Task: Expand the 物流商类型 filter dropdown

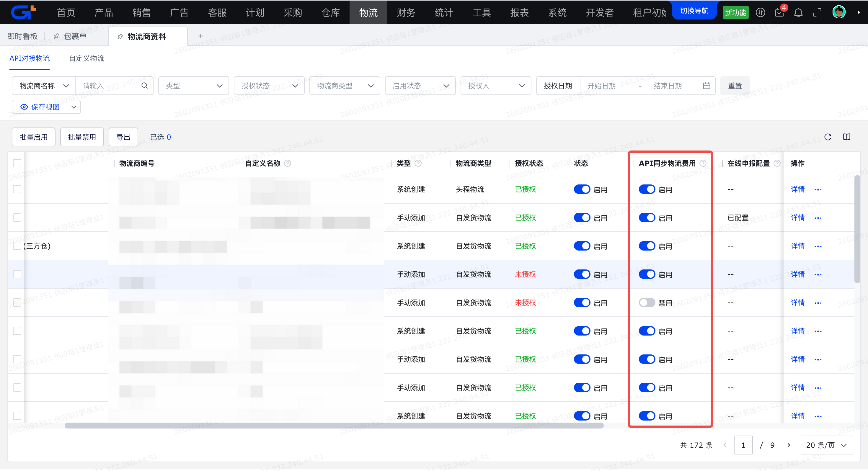Action: click(344, 86)
